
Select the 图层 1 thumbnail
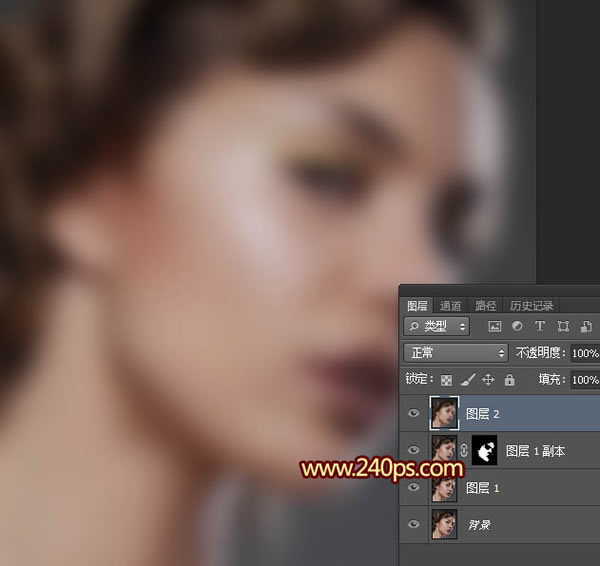point(444,487)
